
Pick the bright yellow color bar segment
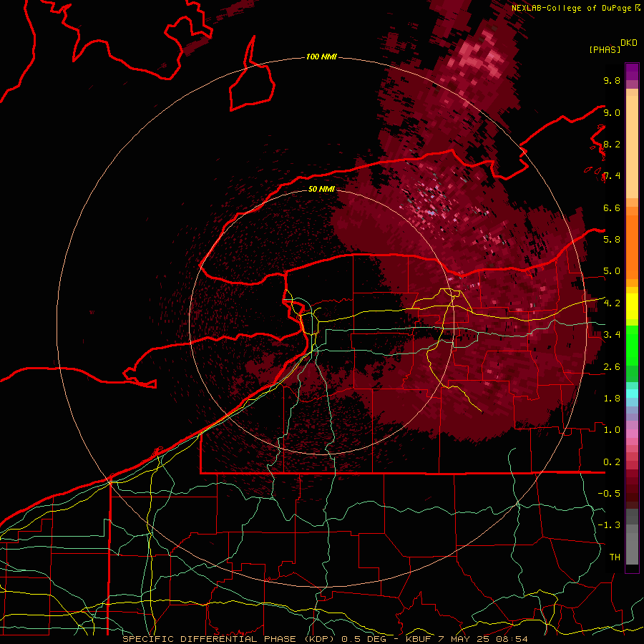click(x=632, y=306)
